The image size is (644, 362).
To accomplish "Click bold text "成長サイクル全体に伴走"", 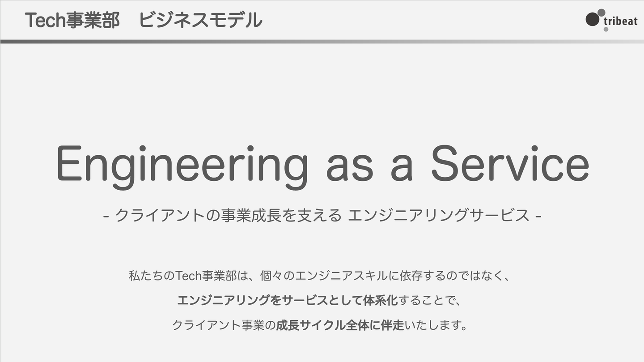I will 340,325.
